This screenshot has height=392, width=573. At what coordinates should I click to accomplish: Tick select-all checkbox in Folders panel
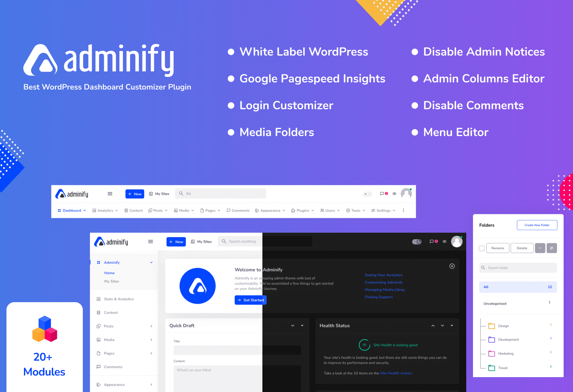(x=482, y=248)
